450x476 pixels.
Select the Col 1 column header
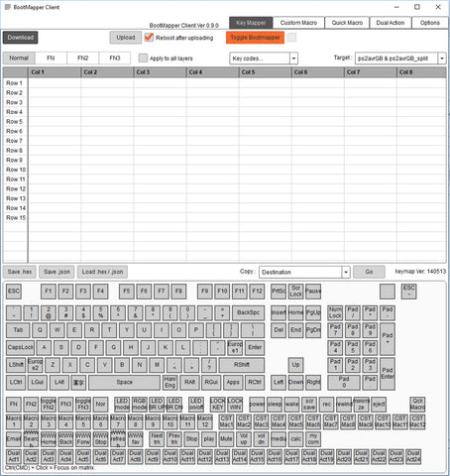point(55,72)
